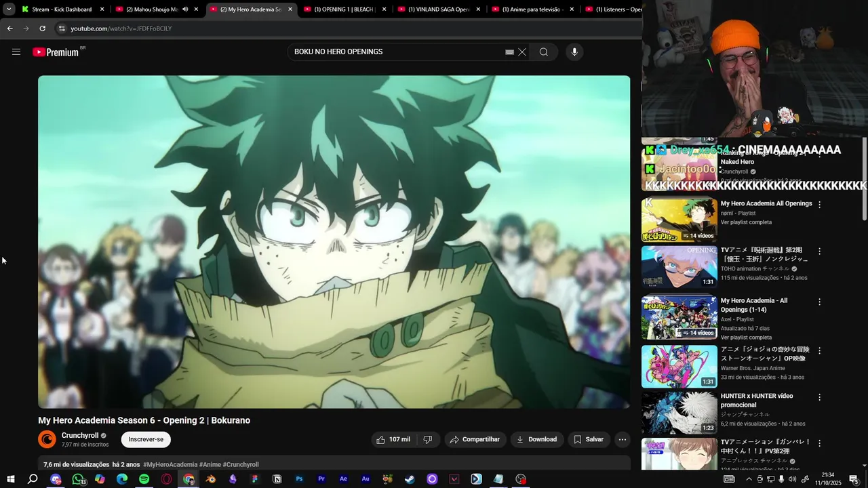Click the magnifier search button
868x488 pixels.
pos(544,52)
